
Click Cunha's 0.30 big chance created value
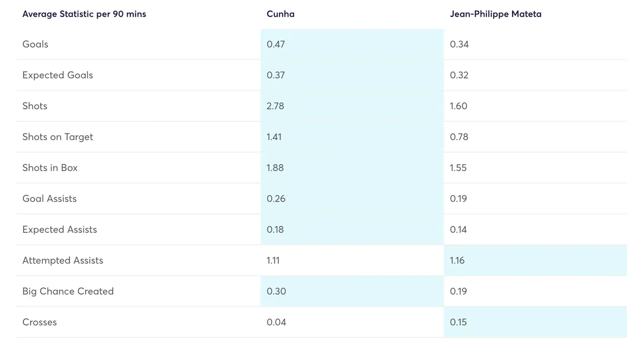(x=276, y=291)
